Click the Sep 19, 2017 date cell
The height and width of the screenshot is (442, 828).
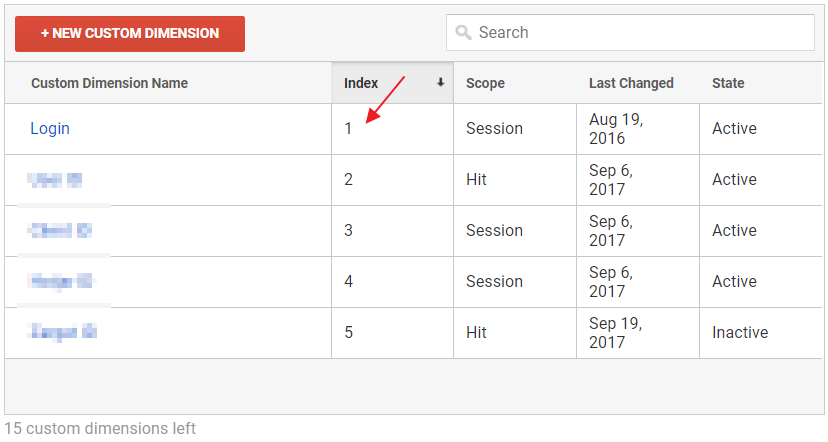point(616,332)
